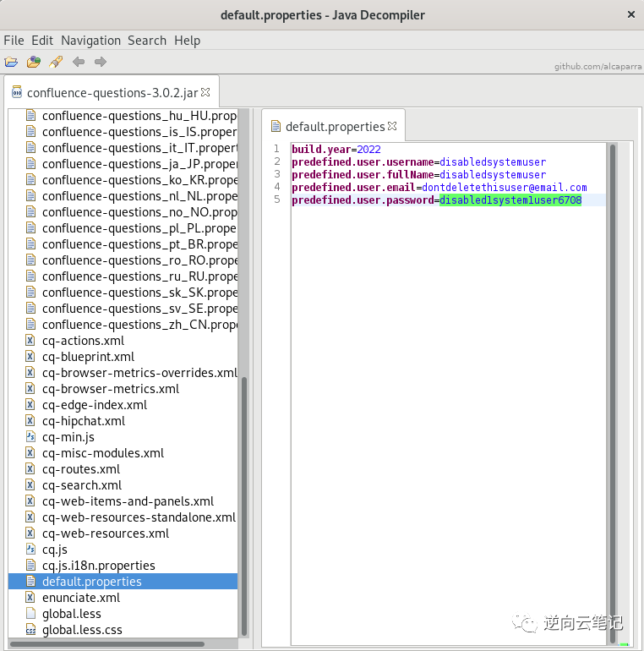Click the Open File toolbar icon

click(11, 62)
